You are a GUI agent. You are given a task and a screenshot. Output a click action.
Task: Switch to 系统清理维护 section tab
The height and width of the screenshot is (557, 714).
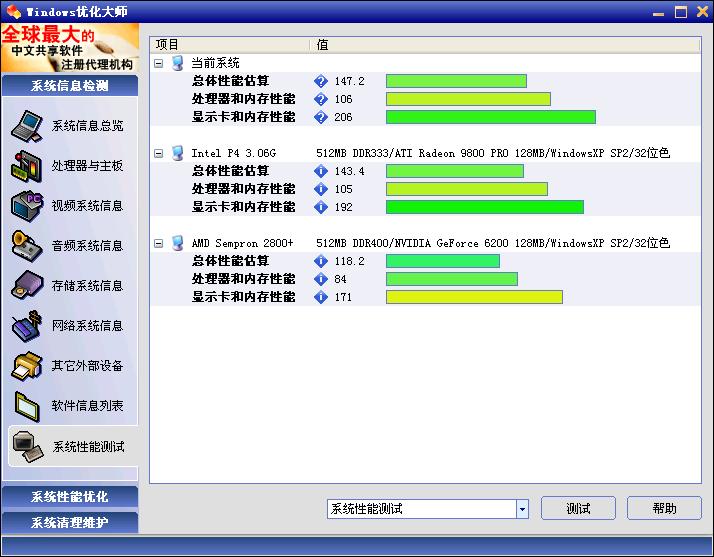click(x=70, y=522)
